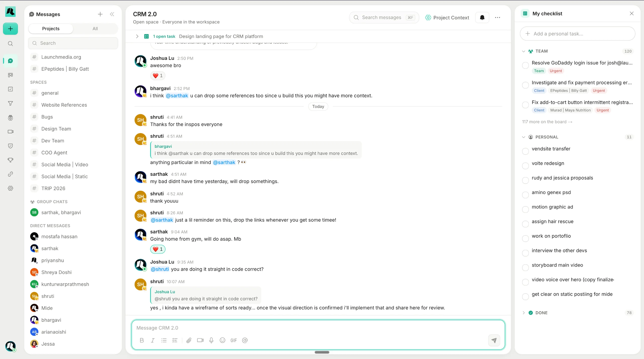Check the Resolve GoDaddy login issue task

pyautogui.click(x=526, y=65)
